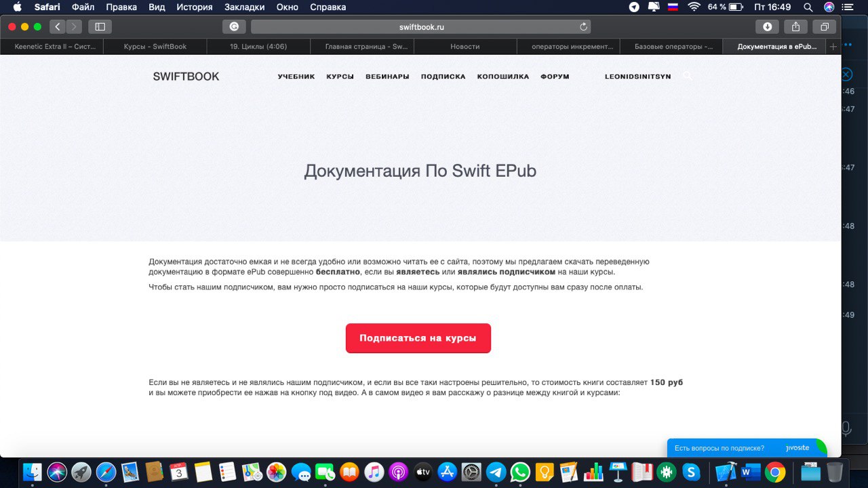Open Finder from the Dock
This screenshot has width=868, height=488.
click(x=33, y=471)
